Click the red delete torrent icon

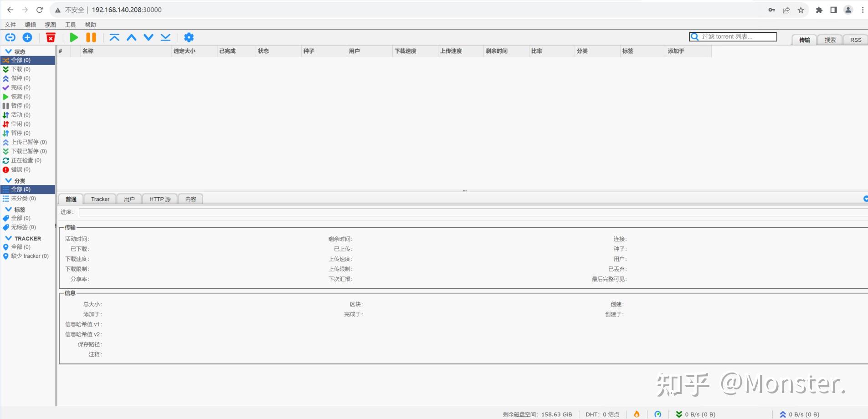click(x=51, y=37)
